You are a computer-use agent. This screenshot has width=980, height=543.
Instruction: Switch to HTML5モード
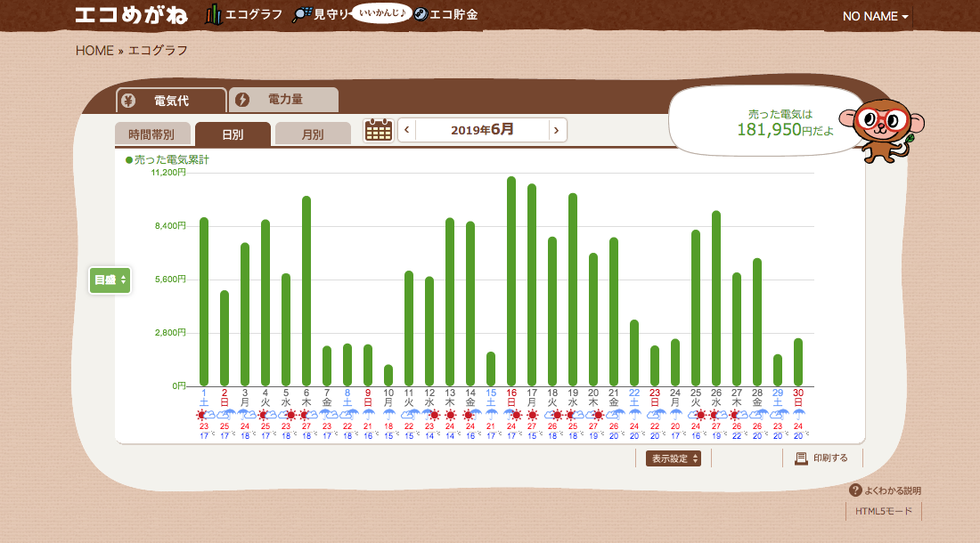click(x=884, y=512)
